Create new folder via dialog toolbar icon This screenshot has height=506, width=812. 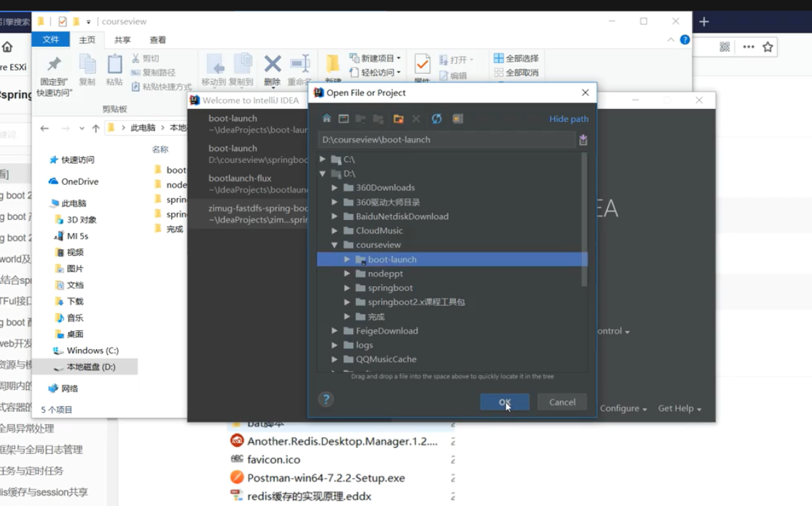point(398,119)
